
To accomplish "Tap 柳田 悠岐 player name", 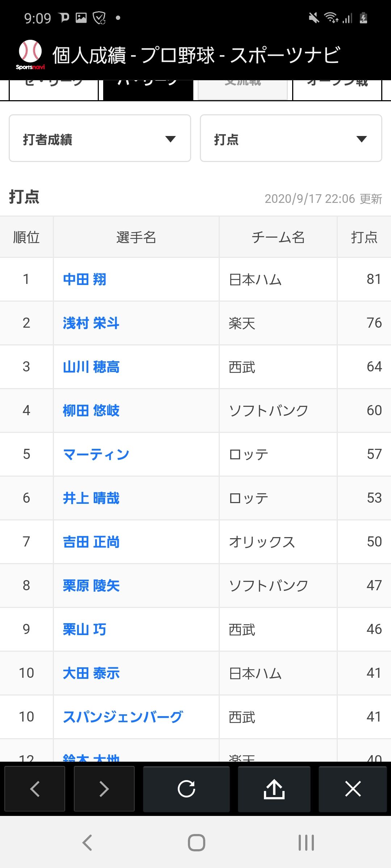I will point(91,410).
